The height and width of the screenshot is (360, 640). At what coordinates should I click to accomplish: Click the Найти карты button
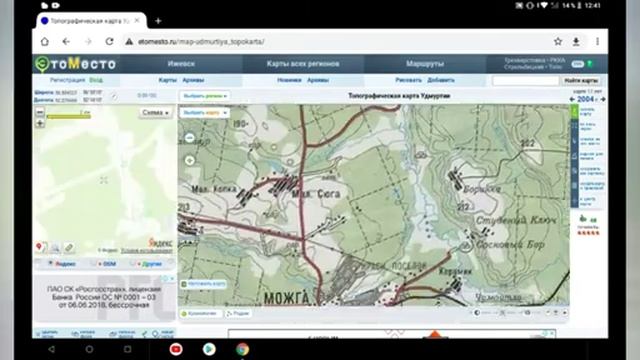581,80
